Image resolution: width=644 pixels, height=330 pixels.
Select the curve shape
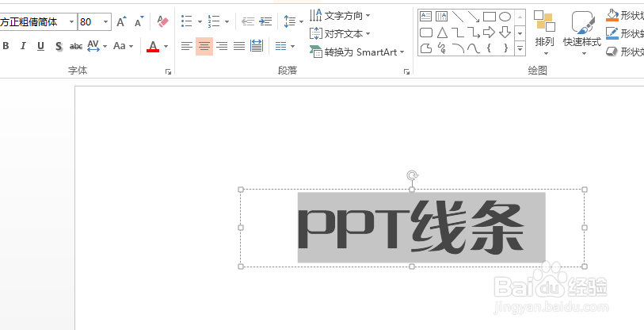tap(474, 48)
